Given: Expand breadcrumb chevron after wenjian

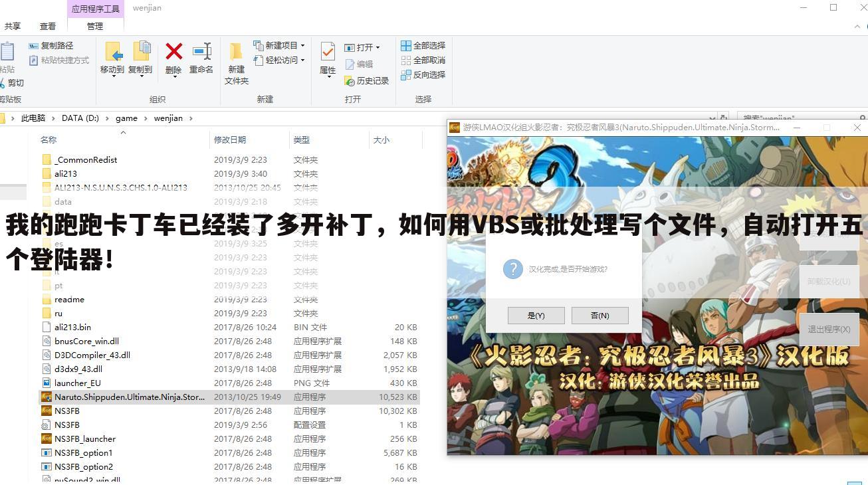Looking at the screenshot, I should (x=191, y=118).
